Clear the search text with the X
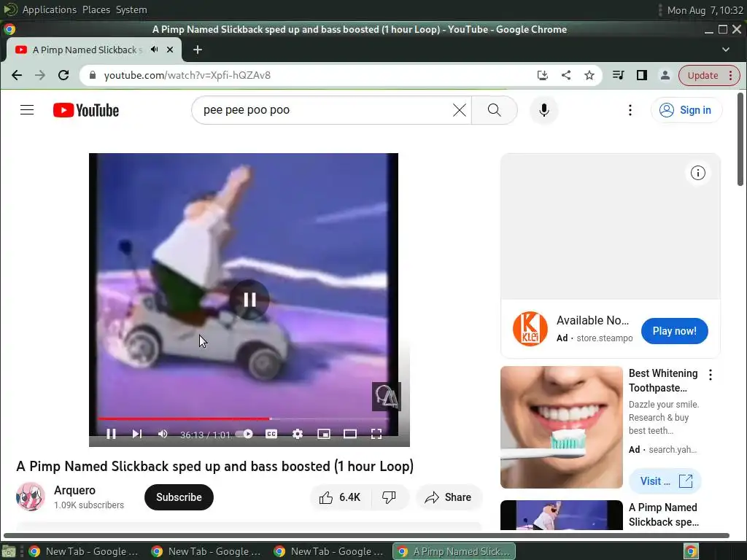This screenshot has height=560, width=747. tap(460, 110)
